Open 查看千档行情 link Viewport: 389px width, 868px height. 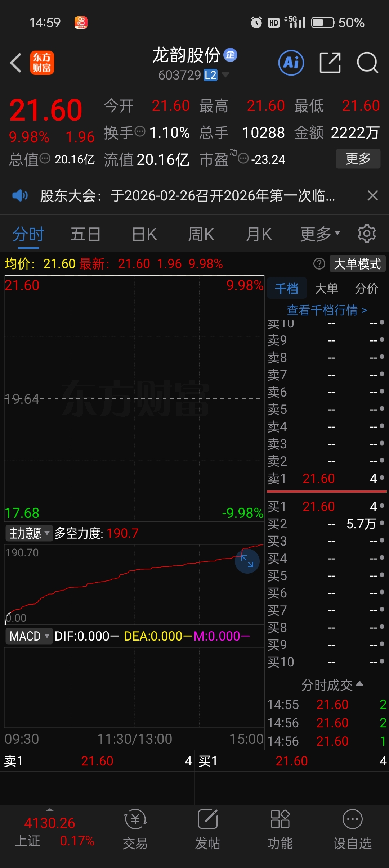tap(327, 310)
